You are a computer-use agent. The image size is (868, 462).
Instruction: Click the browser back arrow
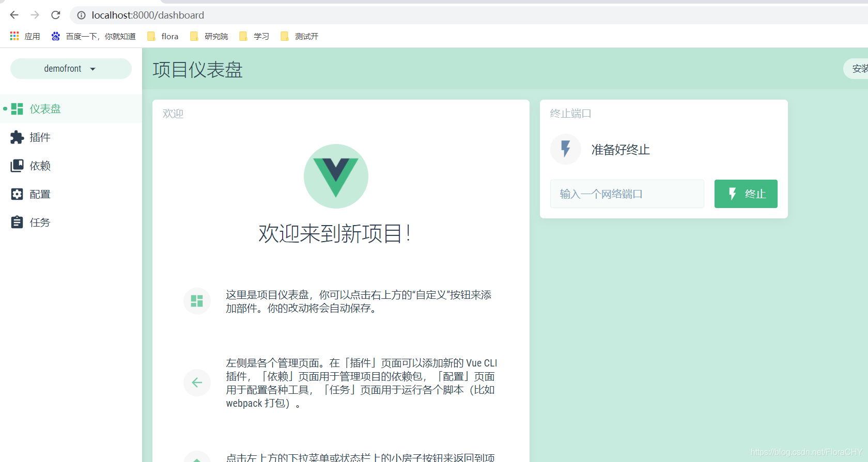(x=14, y=15)
